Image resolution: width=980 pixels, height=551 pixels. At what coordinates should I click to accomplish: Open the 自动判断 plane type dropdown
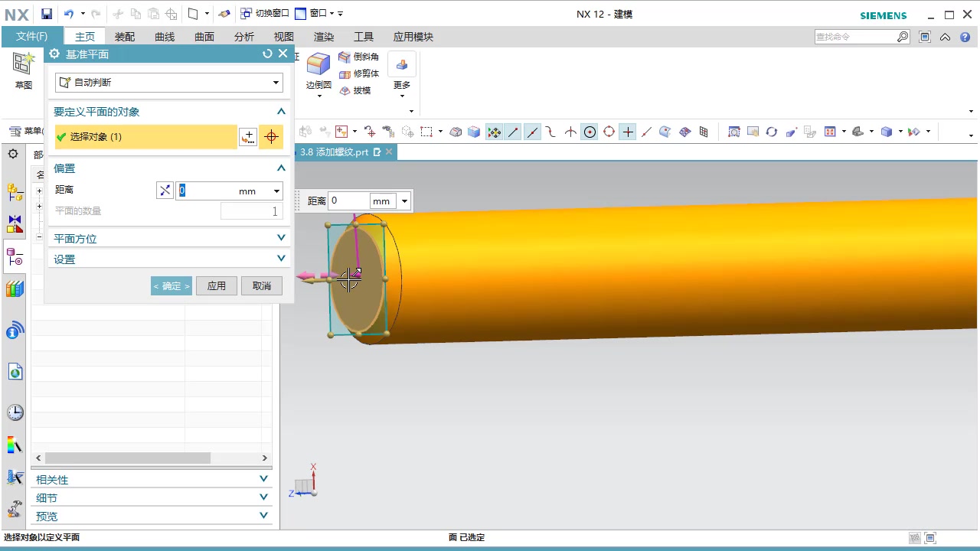[x=169, y=83]
